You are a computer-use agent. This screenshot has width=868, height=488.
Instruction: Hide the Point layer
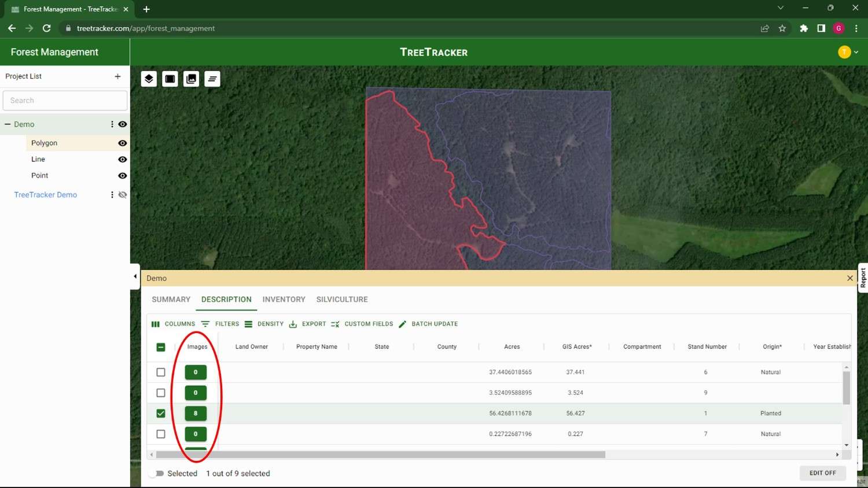[x=123, y=175]
